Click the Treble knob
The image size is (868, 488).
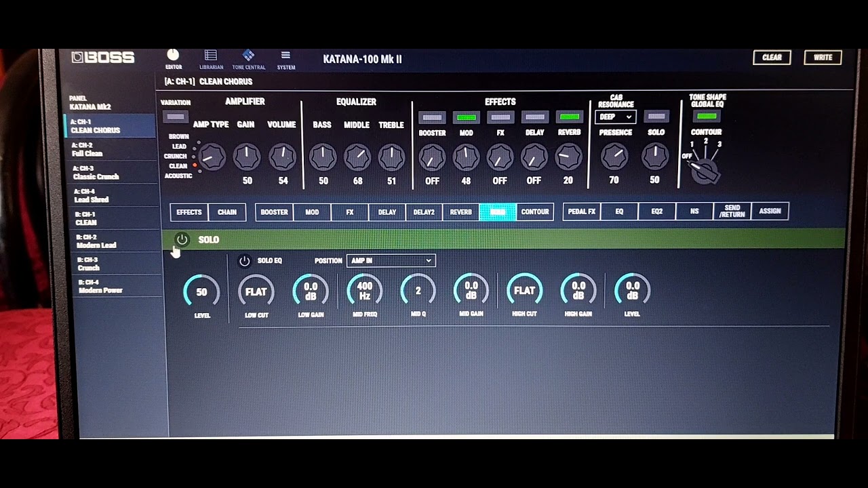(391, 157)
